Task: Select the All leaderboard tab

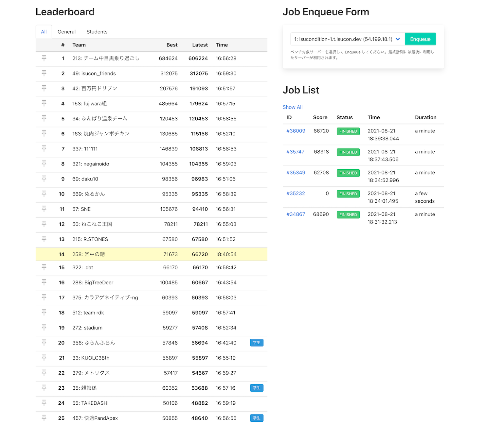Action: [44, 32]
